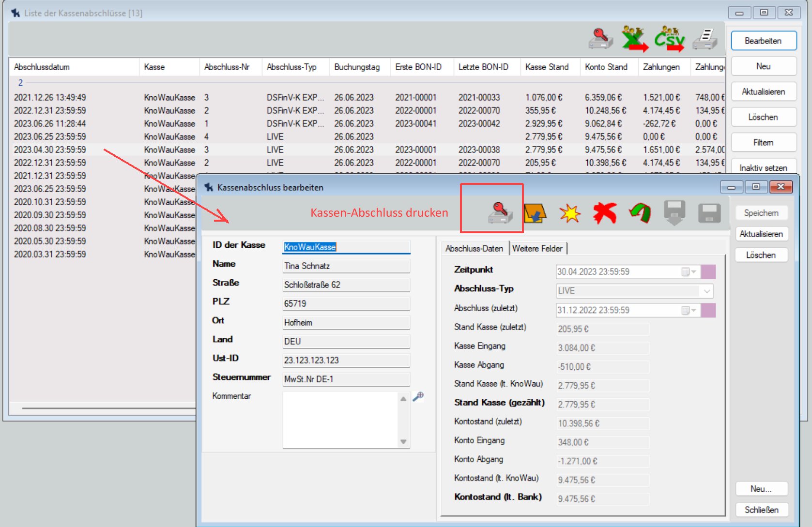The image size is (812, 527).
Task: Click the Inaktiv setzen button
Action: click(763, 167)
